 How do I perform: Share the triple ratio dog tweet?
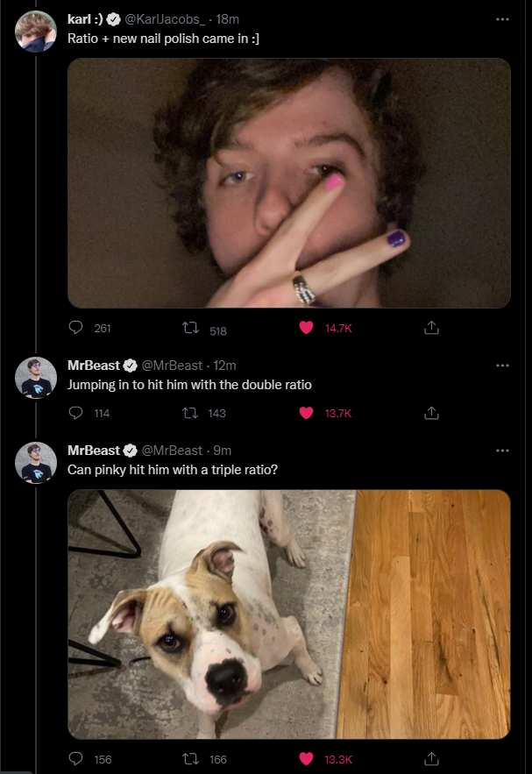430,759
